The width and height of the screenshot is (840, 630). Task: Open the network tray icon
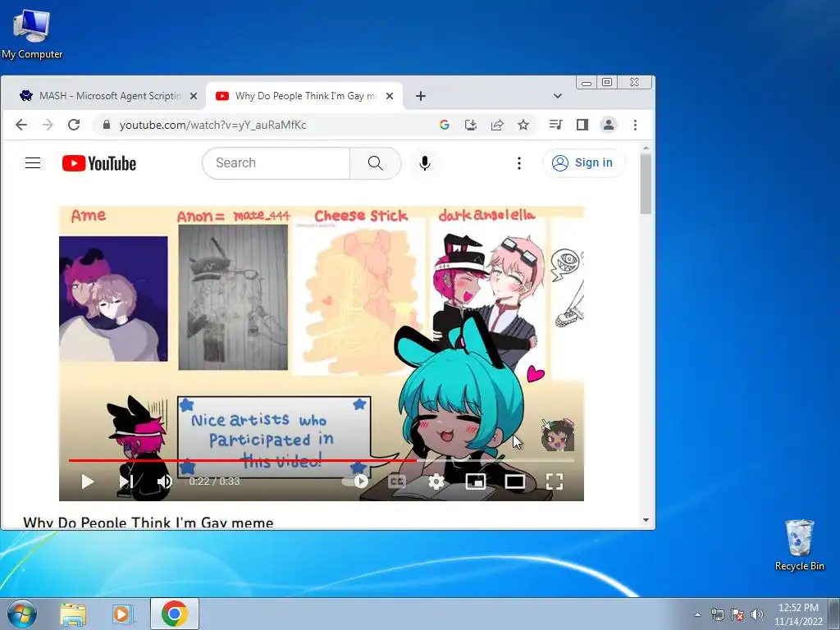coord(717,614)
